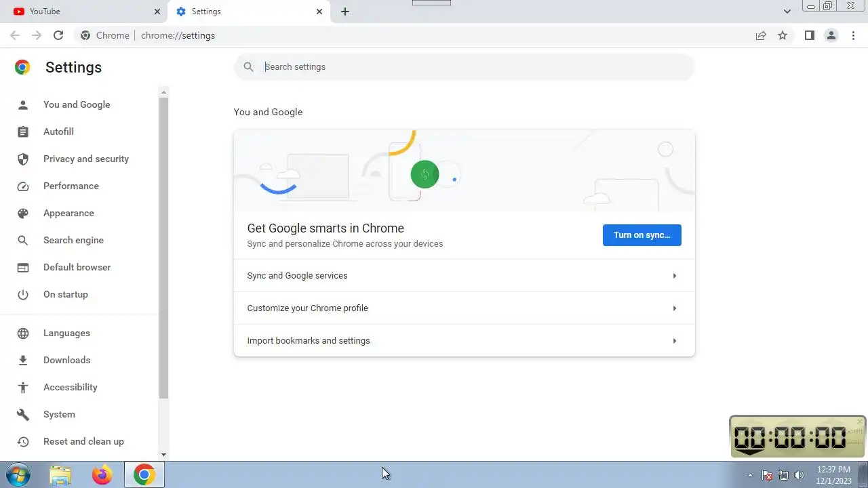Viewport: 868px width, 488px height.
Task: Click the taskbar clock showing 12:37 PM
Action: (833, 475)
